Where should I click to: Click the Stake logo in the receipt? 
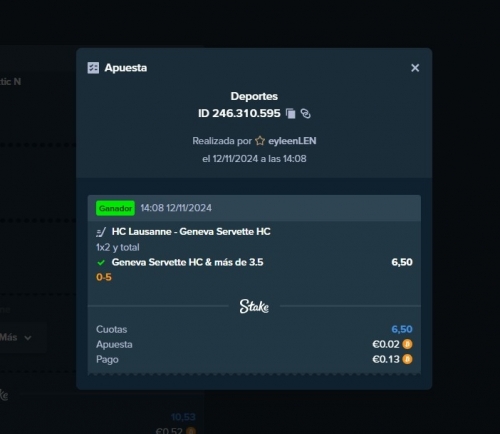tap(254, 306)
